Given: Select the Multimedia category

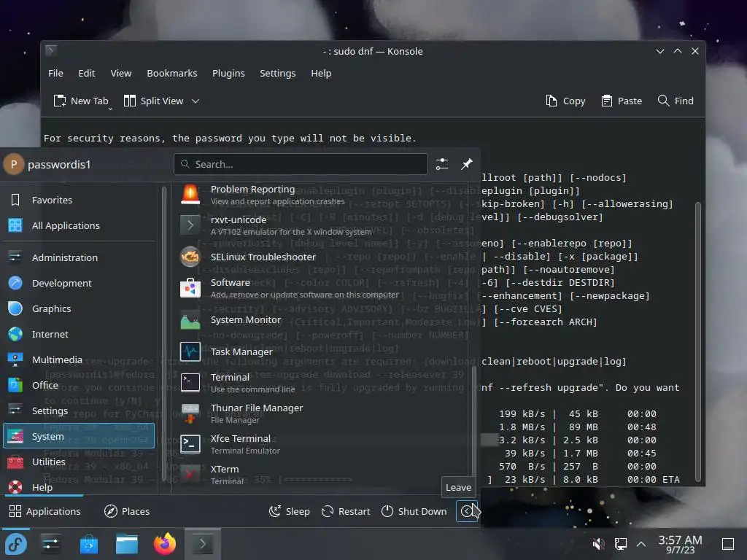Looking at the screenshot, I should click(x=79, y=360).
